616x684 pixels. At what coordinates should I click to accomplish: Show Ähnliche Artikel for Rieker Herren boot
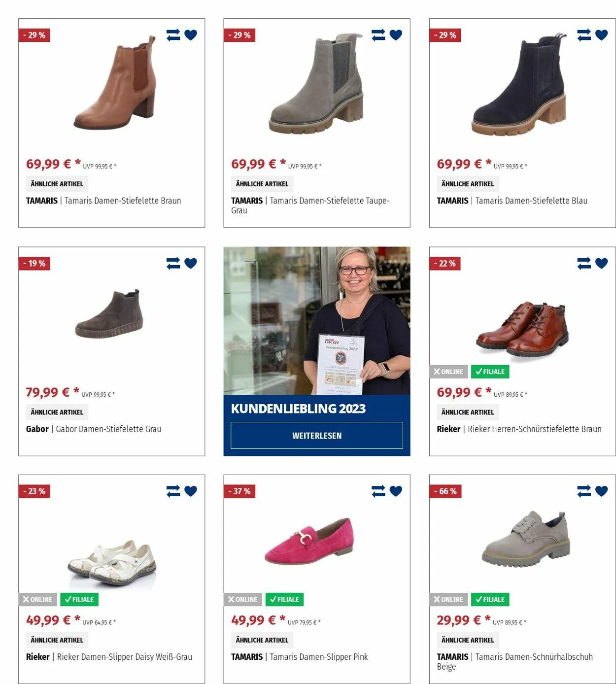click(x=468, y=412)
